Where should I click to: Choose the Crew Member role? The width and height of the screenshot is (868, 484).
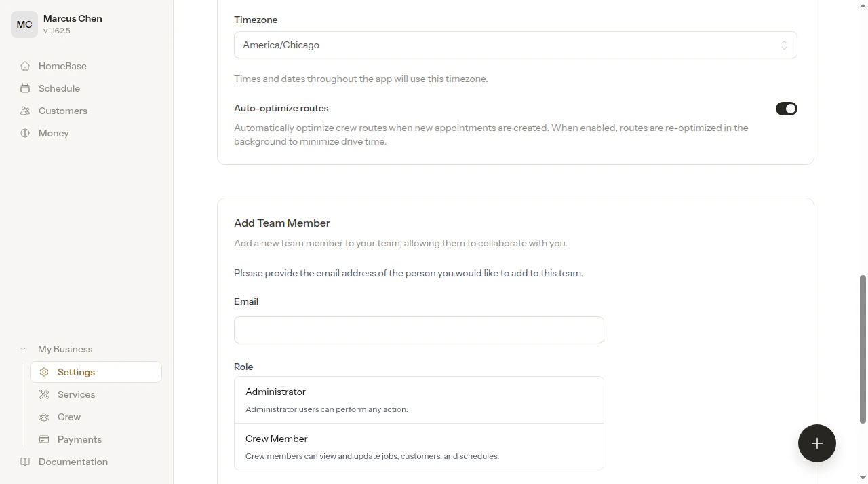(x=418, y=446)
